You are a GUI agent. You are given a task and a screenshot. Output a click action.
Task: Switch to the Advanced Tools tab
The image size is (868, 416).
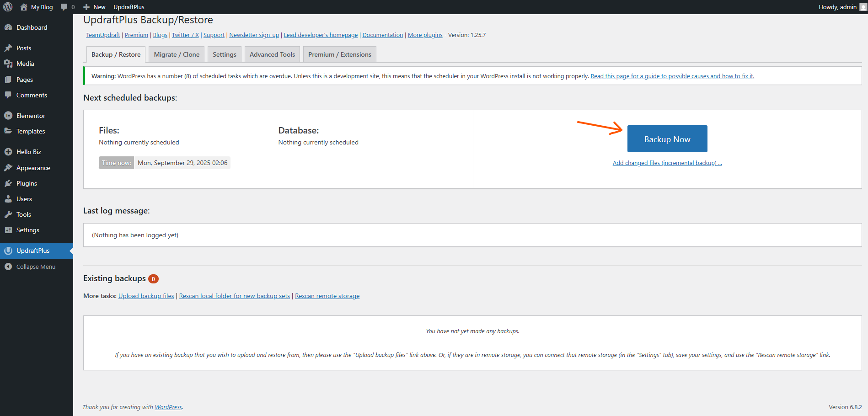tap(272, 54)
